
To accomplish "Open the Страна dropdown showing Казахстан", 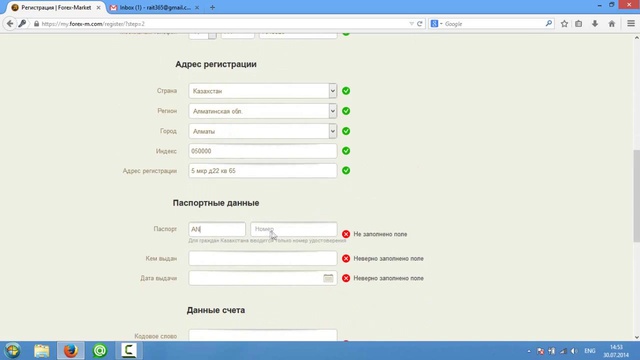I will coord(262,91).
